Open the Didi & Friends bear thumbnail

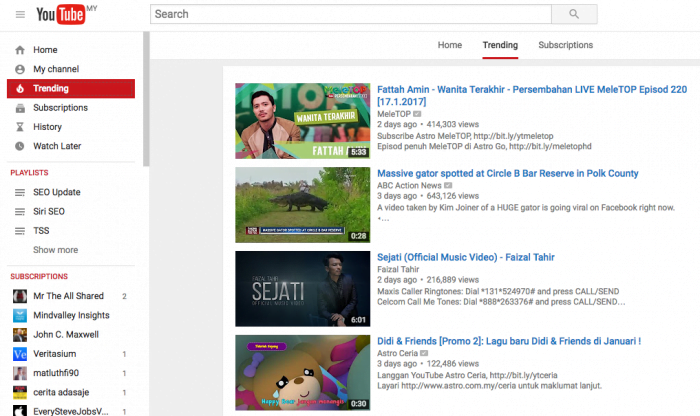[x=303, y=373]
